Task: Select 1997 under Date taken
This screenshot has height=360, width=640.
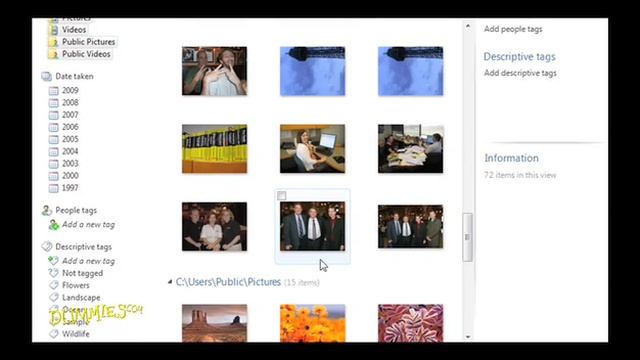Action: tap(70, 188)
